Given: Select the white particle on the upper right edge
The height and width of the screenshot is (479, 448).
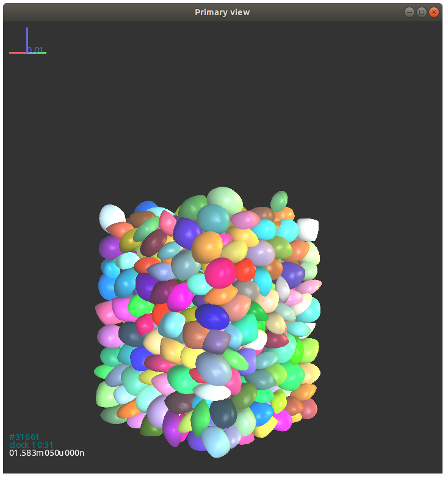Looking at the screenshot, I should coord(307,229).
